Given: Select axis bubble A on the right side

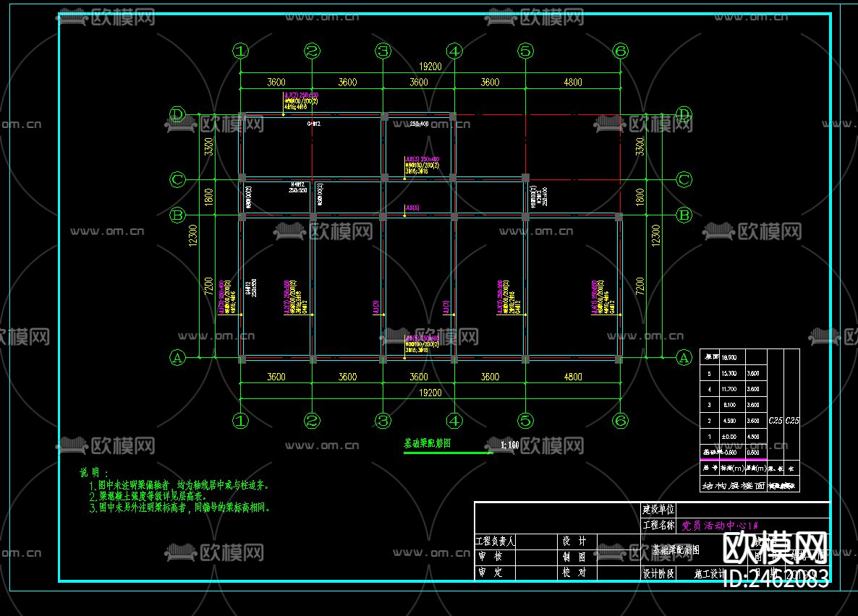Looking at the screenshot, I should (684, 358).
